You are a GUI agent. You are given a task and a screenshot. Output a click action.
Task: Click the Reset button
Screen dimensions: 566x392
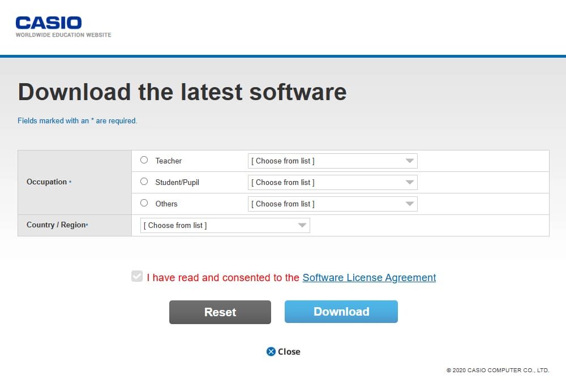[x=220, y=312]
